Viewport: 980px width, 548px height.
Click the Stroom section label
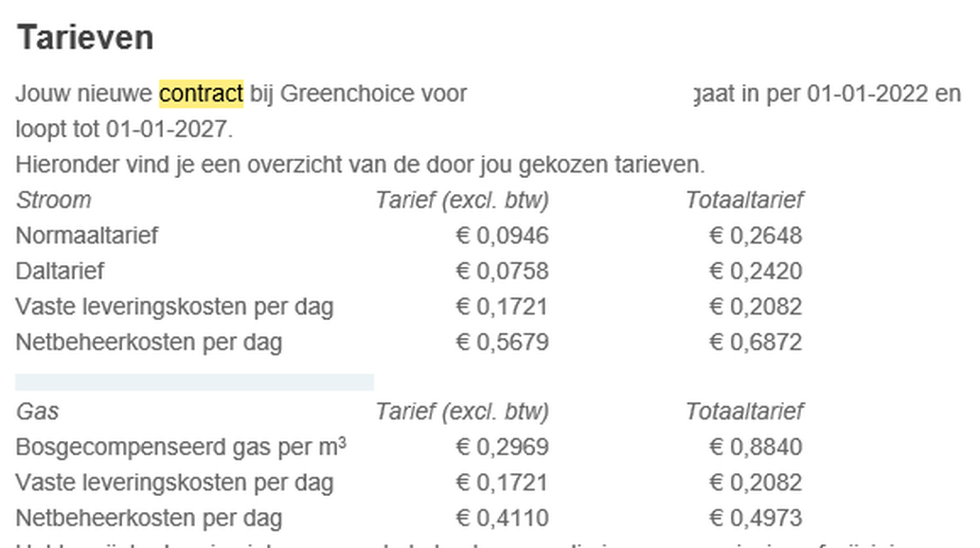point(54,200)
